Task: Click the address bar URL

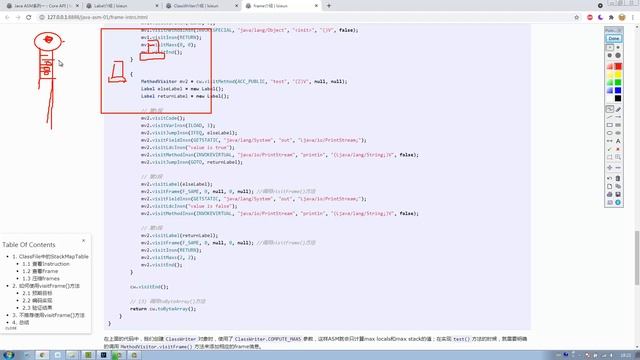Action: click(x=97, y=17)
